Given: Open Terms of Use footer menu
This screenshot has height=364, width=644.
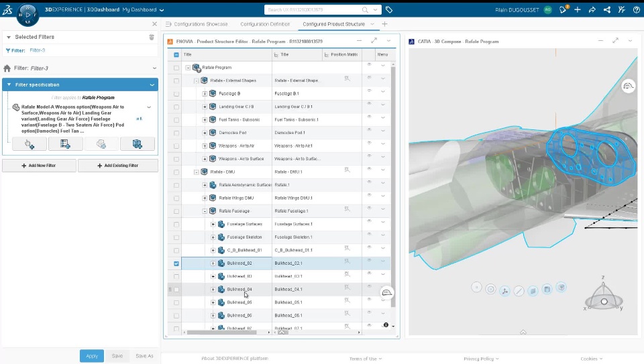Looking at the screenshot, I should click(x=365, y=359).
